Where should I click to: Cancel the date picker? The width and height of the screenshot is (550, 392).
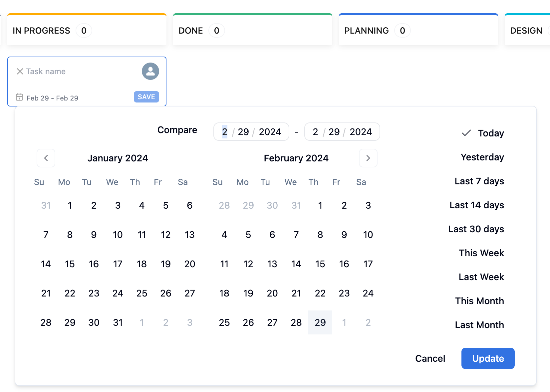click(x=430, y=358)
